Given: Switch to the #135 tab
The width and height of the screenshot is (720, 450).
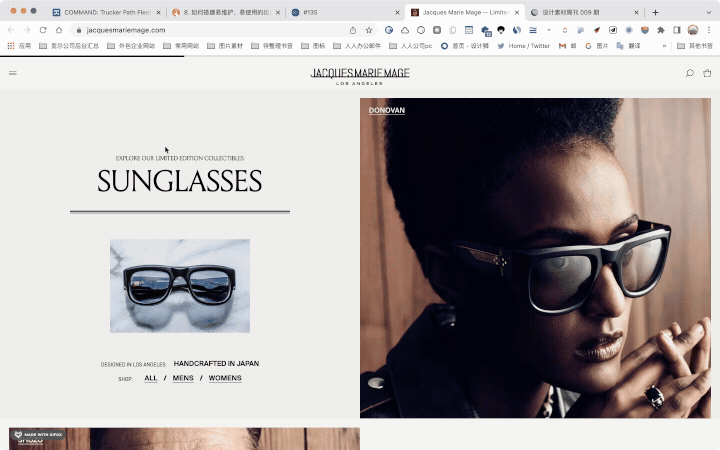Looking at the screenshot, I should 344,13.
